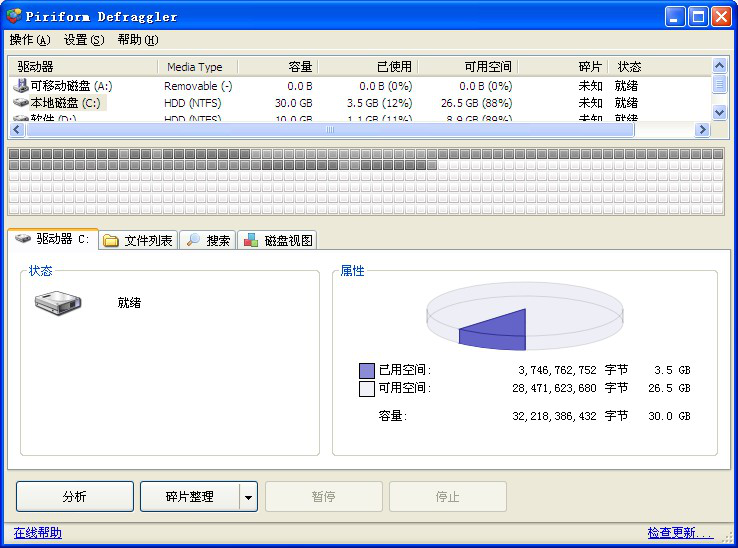Screen dimensions: 738x548
Task: Click the horizontal scroll right arrow
Action: click(x=702, y=129)
